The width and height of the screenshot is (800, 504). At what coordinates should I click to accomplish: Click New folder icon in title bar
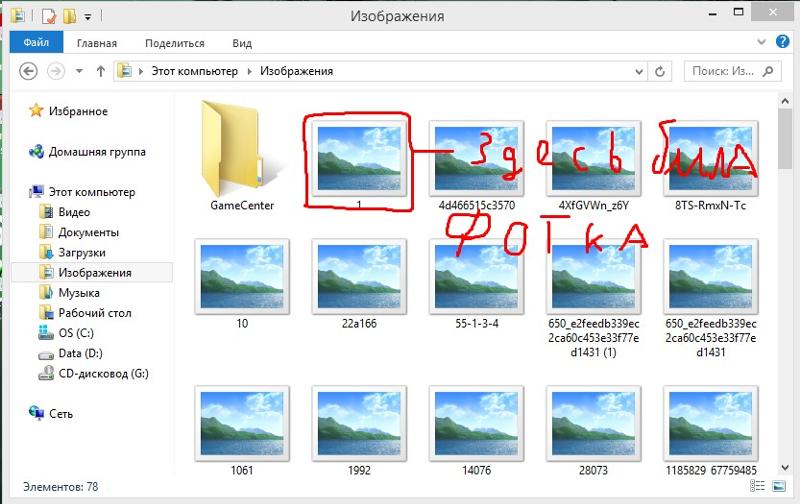click(69, 16)
